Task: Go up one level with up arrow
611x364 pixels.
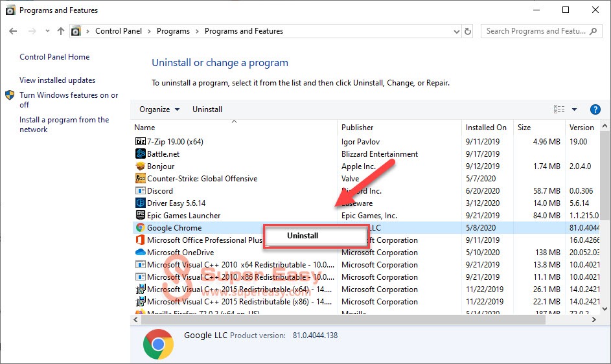Action: click(61, 31)
